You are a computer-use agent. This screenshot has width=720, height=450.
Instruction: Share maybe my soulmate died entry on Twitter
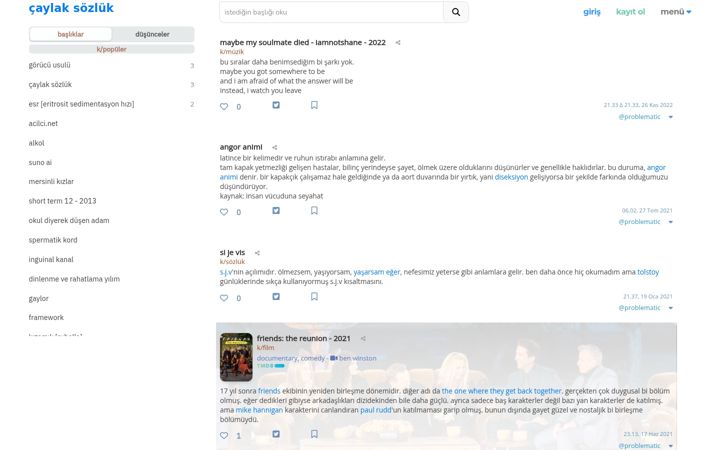(276, 105)
